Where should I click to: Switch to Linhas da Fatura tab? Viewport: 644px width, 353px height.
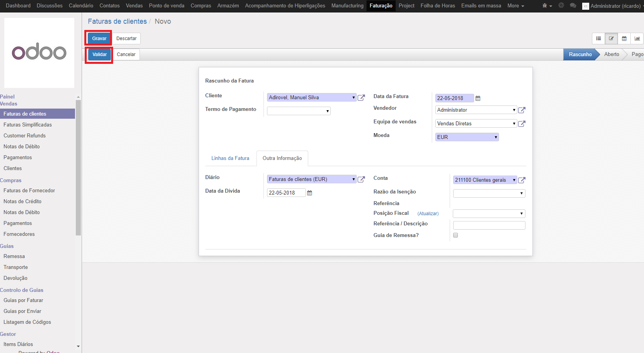230,158
